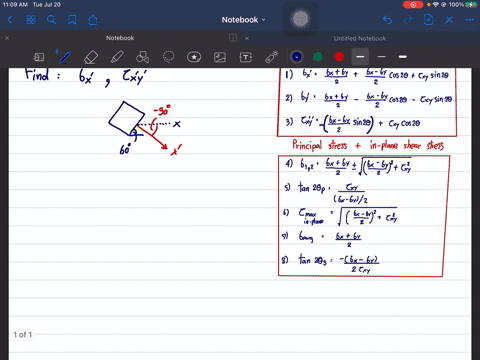Toggle the read-only mode icon

[x=39, y=57]
